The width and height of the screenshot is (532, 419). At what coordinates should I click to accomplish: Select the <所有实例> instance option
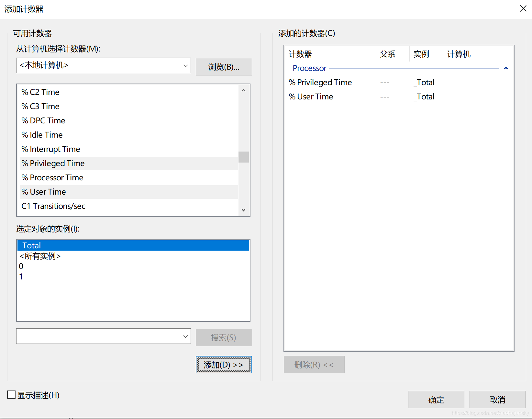point(40,256)
